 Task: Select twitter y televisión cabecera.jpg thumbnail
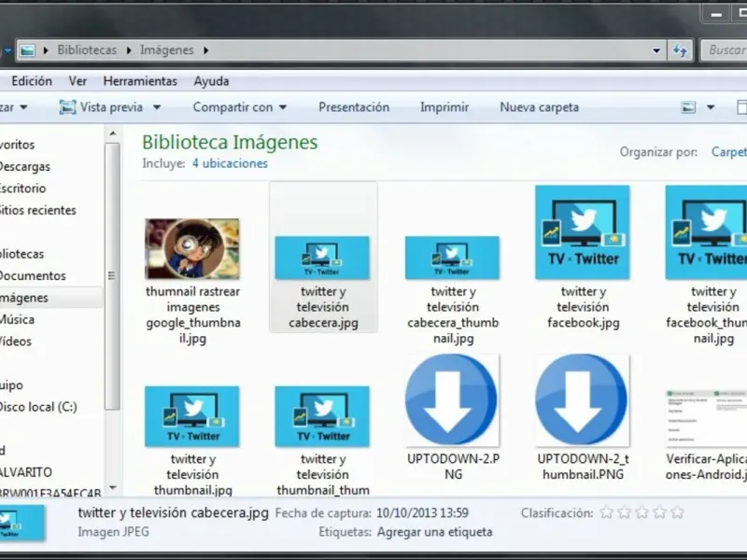pos(323,258)
